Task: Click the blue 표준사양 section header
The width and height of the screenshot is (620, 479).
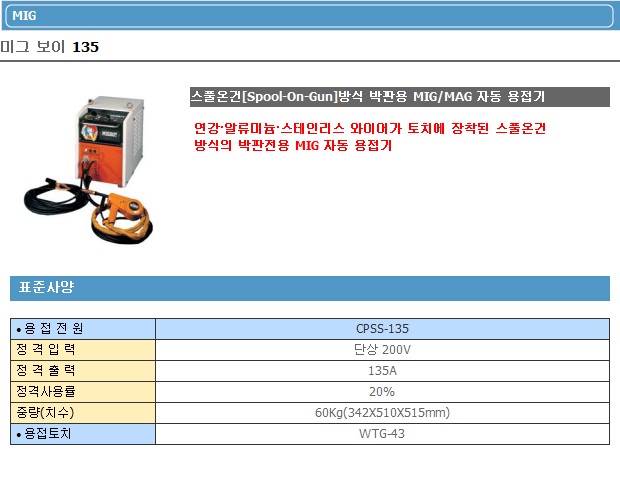Action: click(x=309, y=288)
